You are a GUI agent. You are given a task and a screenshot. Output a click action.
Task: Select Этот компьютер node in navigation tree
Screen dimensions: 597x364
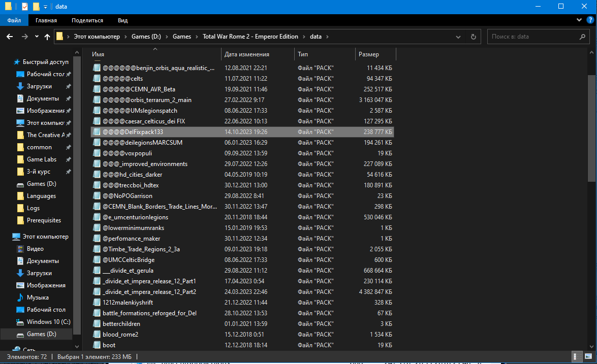point(45,236)
